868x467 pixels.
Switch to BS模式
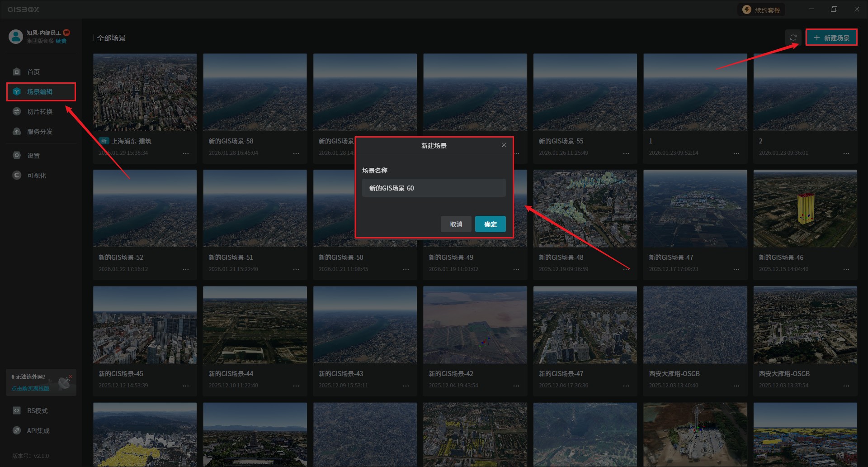37,411
